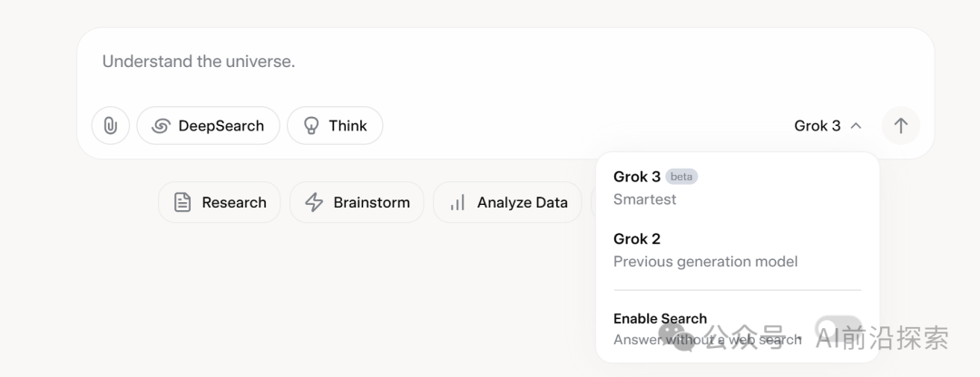Click the Enable Search label text

pyautogui.click(x=660, y=319)
